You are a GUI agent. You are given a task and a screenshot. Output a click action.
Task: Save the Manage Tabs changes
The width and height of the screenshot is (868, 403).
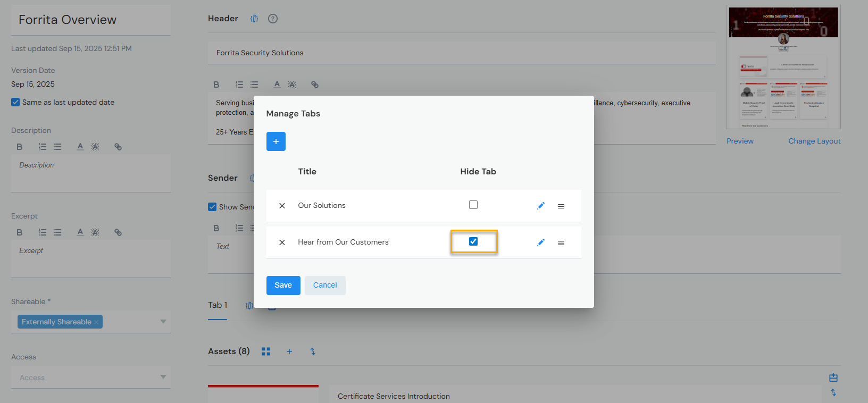point(283,286)
